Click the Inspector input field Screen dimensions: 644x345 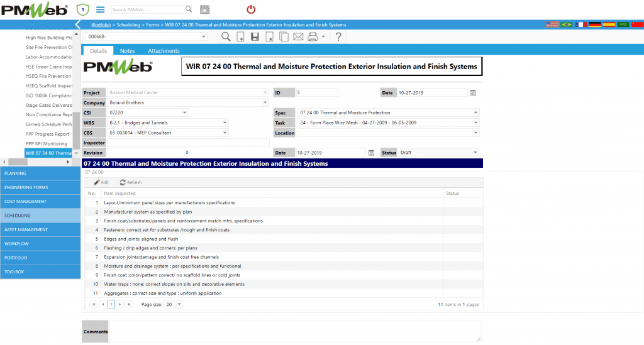(188, 143)
